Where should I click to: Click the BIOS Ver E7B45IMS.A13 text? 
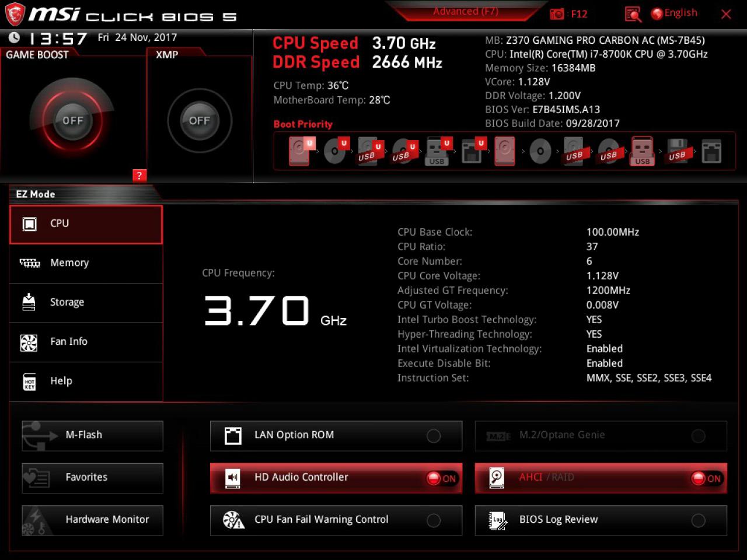click(x=542, y=110)
